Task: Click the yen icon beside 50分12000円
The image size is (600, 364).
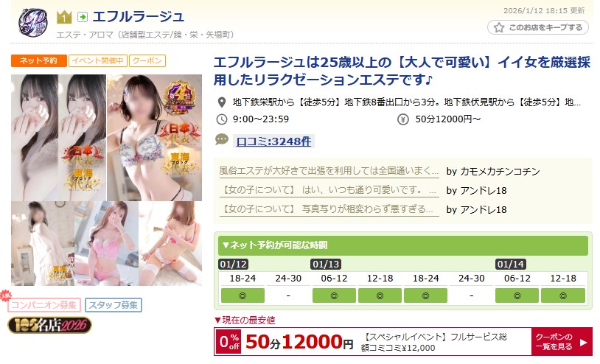Action: click(403, 119)
